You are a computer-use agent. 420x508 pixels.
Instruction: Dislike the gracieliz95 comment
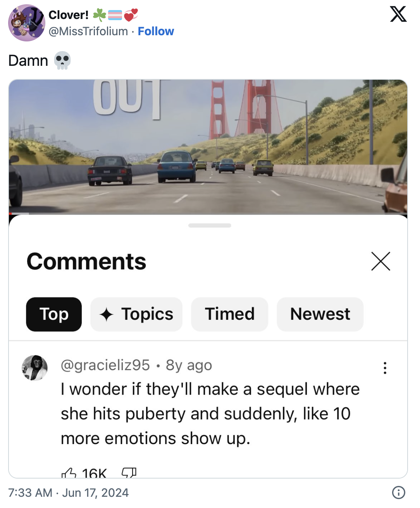click(x=129, y=473)
